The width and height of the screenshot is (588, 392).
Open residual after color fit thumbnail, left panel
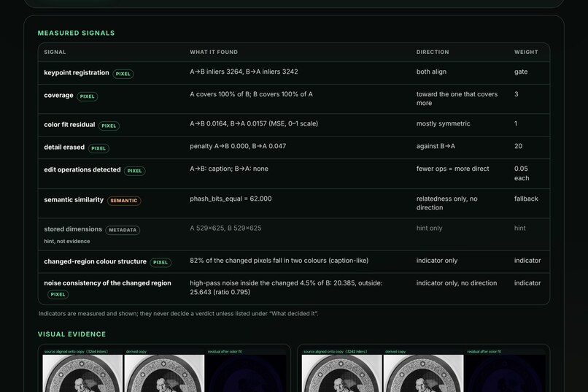pos(246,373)
